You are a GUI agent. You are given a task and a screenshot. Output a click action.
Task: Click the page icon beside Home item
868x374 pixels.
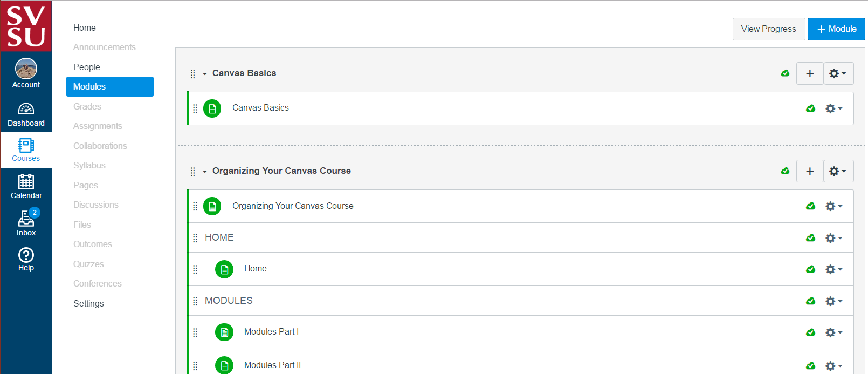tap(224, 269)
